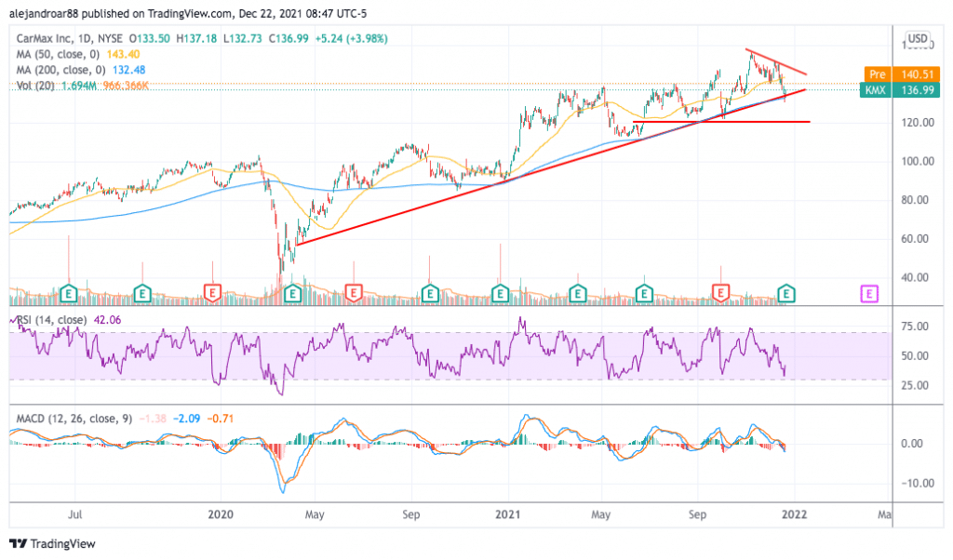Image resolution: width=953 pixels, height=560 pixels.
Task: Click the MACD 0.00 axis label
Action: 912,444
